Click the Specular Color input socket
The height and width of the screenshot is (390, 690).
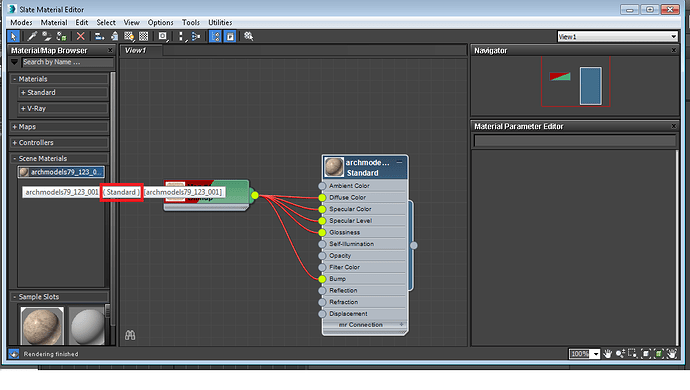coord(322,209)
